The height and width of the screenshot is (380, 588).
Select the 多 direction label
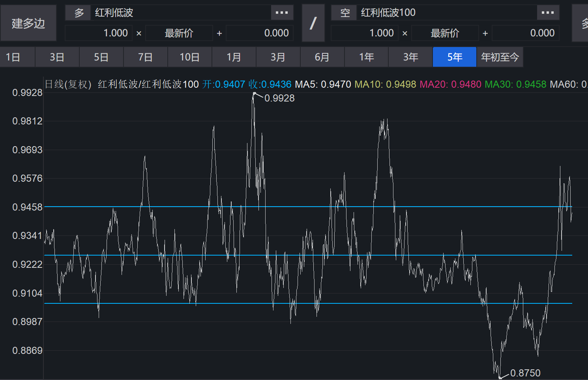click(x=79, y=13)
